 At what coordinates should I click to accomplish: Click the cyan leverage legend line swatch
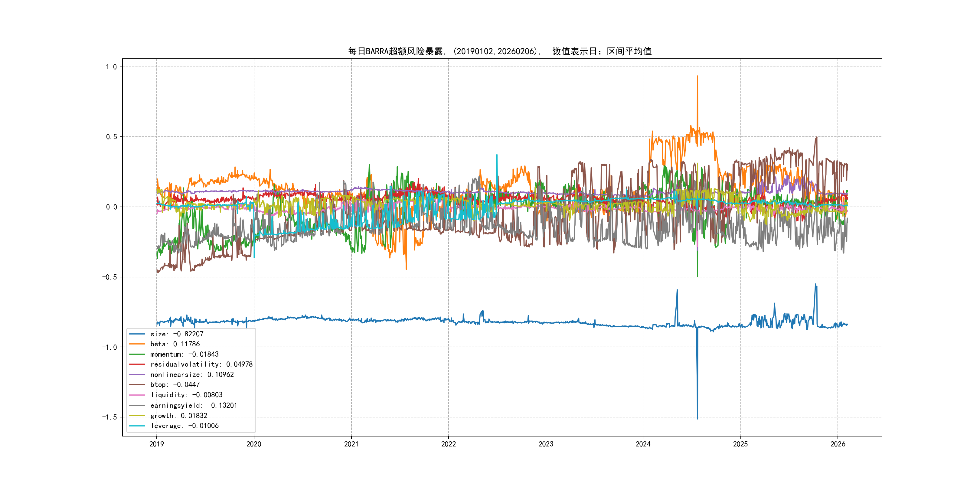[137, 426]
